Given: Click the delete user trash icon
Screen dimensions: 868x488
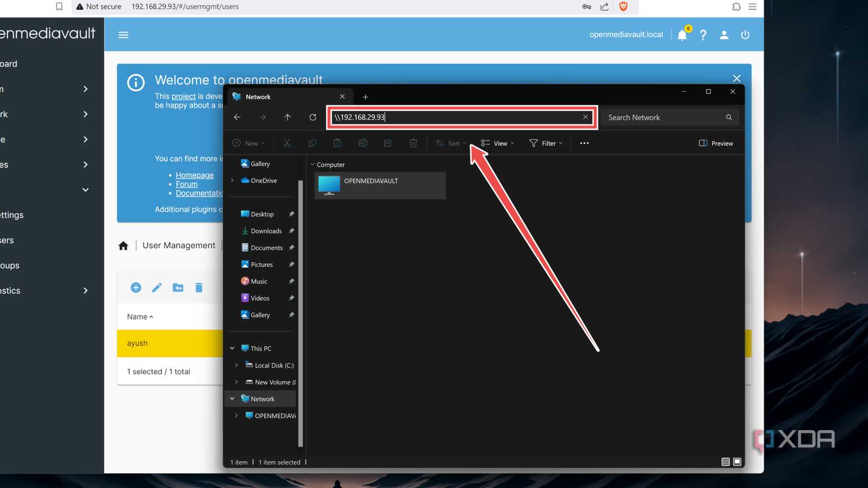Looking at the screenshot, I should coord(199,288).
